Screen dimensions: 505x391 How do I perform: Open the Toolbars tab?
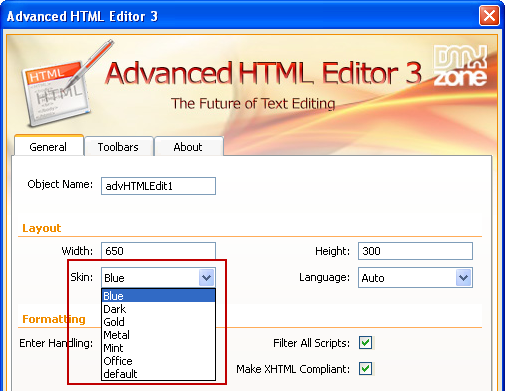(118, 147)
